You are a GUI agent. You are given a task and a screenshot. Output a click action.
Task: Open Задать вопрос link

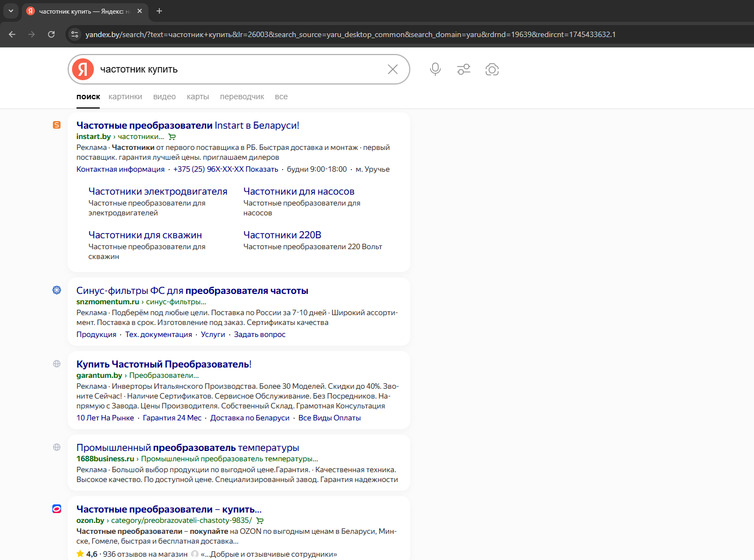[x=260, y=334]
